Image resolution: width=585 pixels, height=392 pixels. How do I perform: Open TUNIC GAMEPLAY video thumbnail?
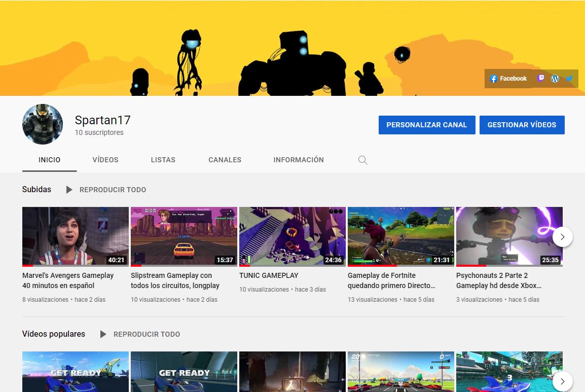[293, 237]
